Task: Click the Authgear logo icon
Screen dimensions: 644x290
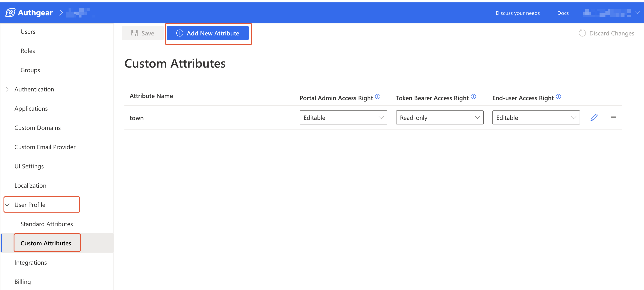Action: [10, 12]
